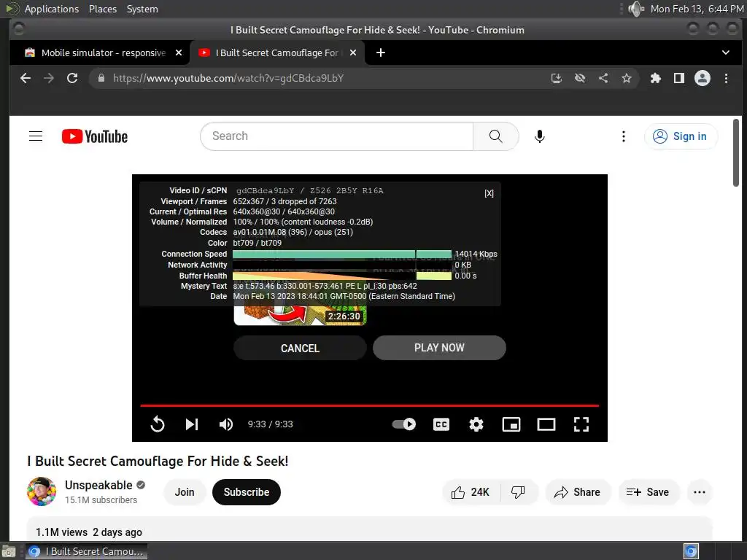Image resolution: width=747 pixels, height=560 pixels.
Task: Bookmark this page with the star icon
Action: [627, 78]
